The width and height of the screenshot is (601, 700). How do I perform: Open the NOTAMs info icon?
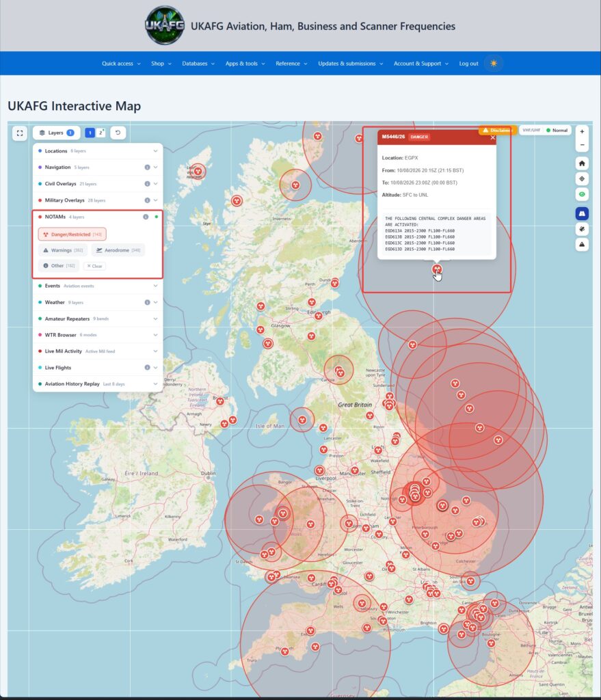tap(146, 217)
